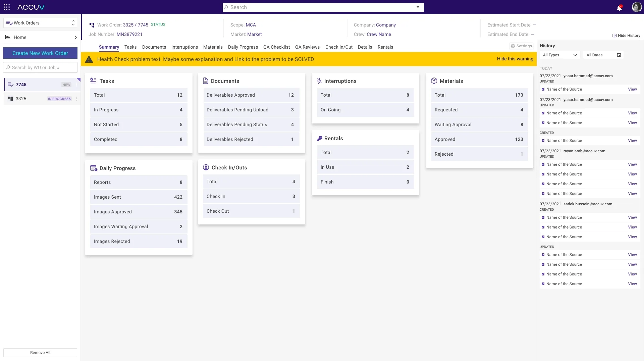This screenshot has width=644, height=361.
Task: Click the Interruptions card icon
Action: click(319, 81)
